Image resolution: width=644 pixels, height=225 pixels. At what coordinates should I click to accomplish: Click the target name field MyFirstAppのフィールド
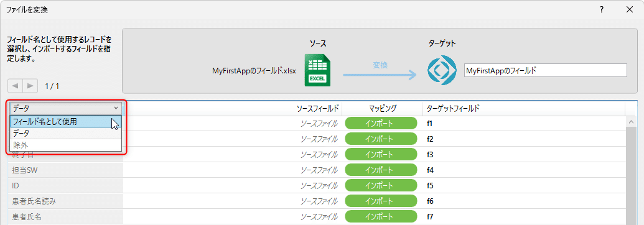(x=546, y=70)
